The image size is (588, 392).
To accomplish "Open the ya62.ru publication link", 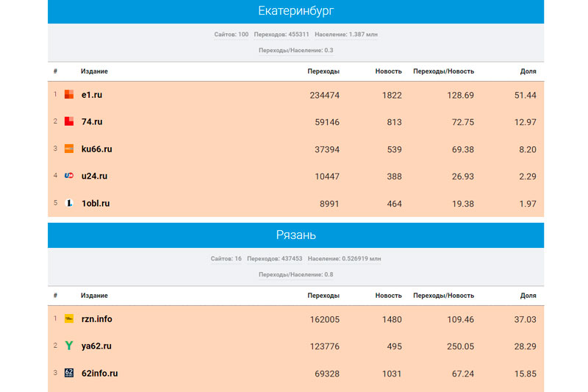I will [96, 346].
